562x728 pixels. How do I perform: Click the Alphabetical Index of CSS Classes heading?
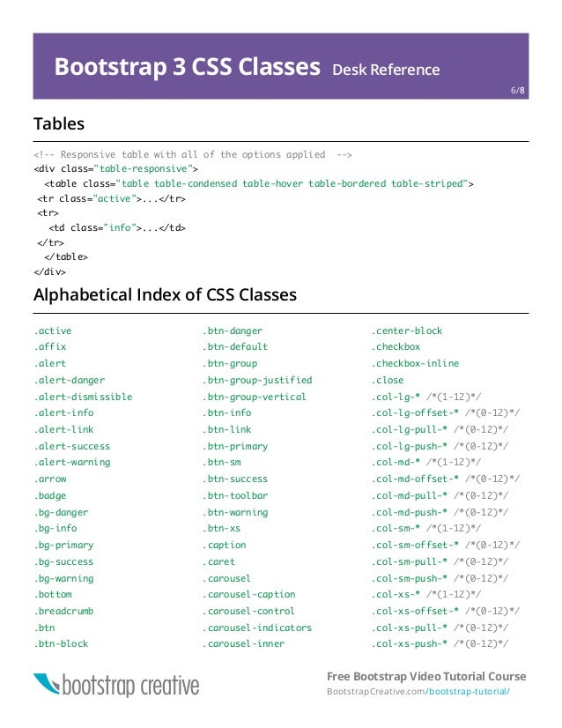[165, 295]
